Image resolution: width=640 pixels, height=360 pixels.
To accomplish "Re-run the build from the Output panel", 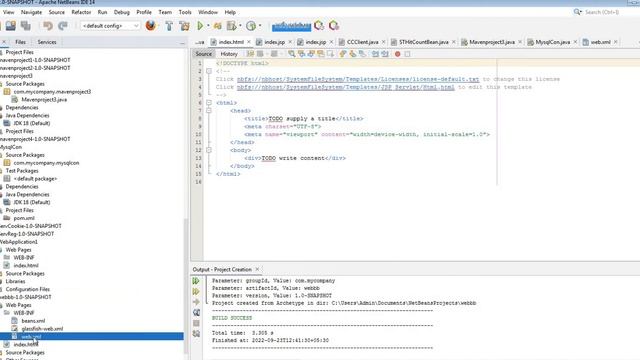I will coord(196,281).
